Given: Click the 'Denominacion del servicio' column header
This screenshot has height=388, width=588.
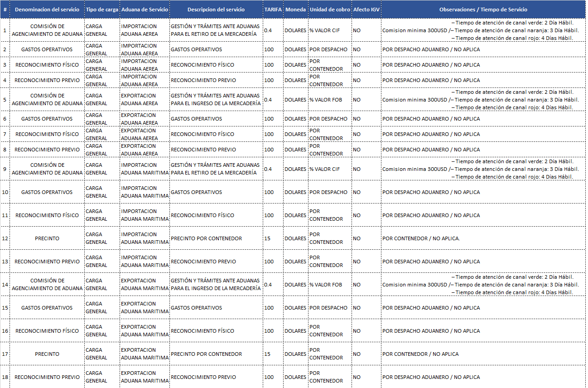Looking at the screenshot, I should (x=47, y=10).
